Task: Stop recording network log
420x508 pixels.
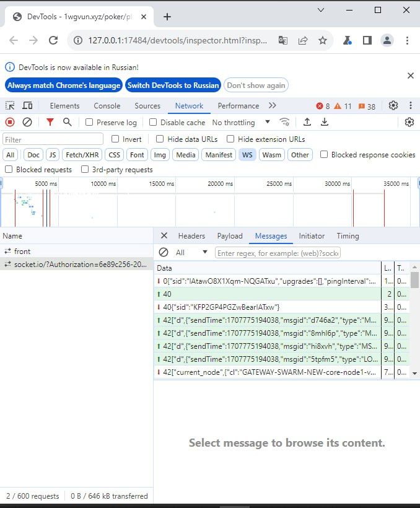Action: point(10,122)
